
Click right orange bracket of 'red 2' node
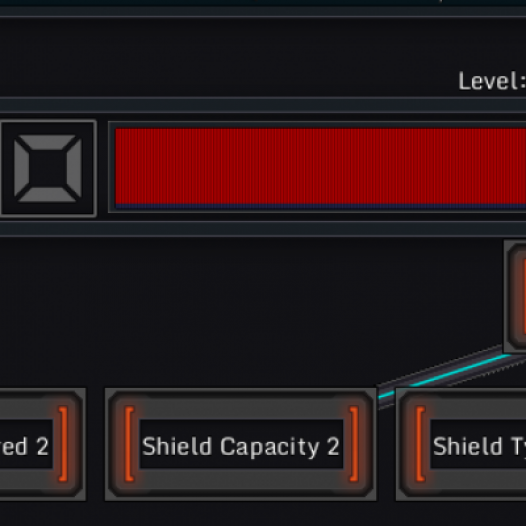click(63, 444)
